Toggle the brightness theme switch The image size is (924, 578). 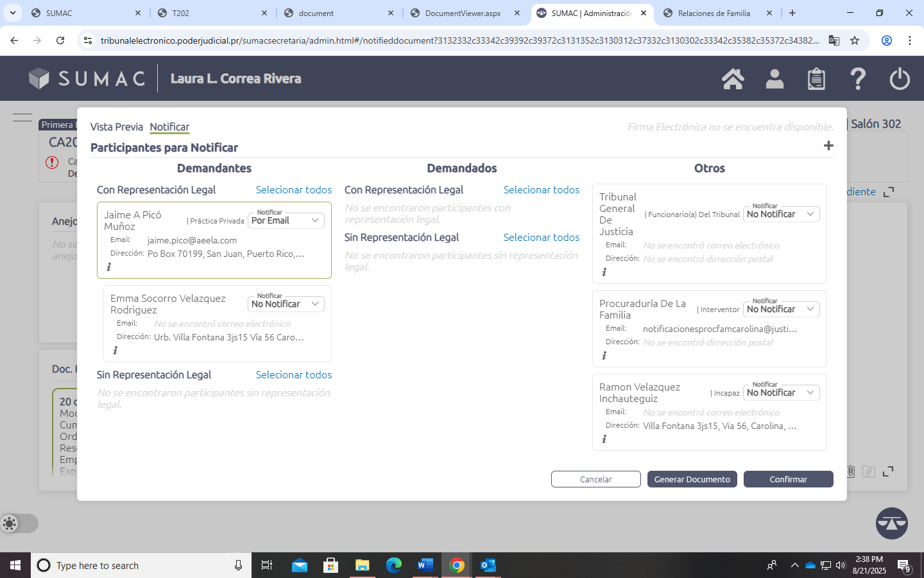click(x=19, y=523)
